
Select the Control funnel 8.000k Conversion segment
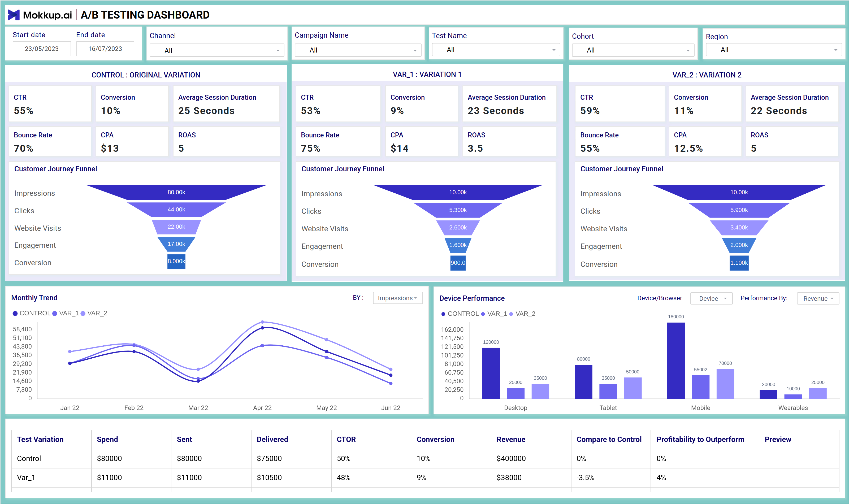click(x=176, y=261)
